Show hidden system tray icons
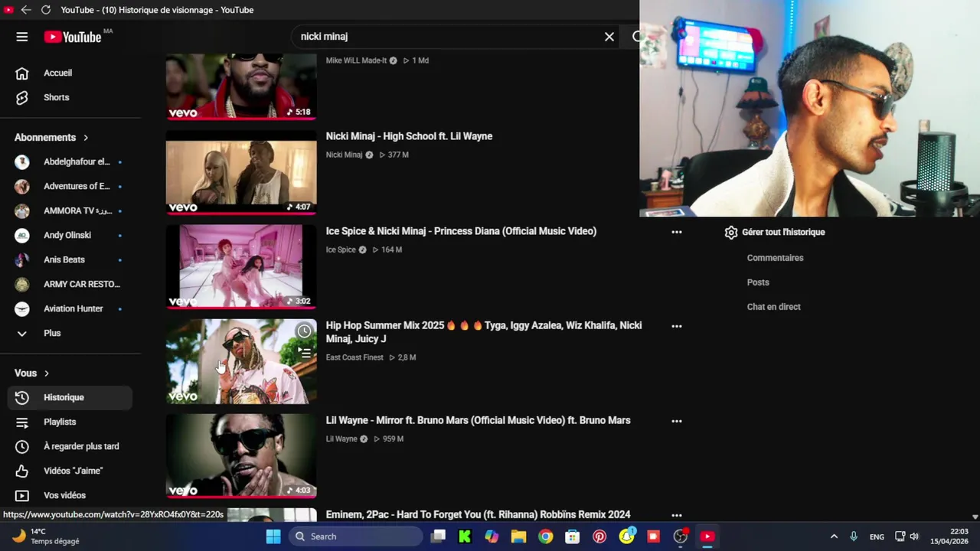Image resolution: width=980 pixels, height=551 pixels. (834, 536)
